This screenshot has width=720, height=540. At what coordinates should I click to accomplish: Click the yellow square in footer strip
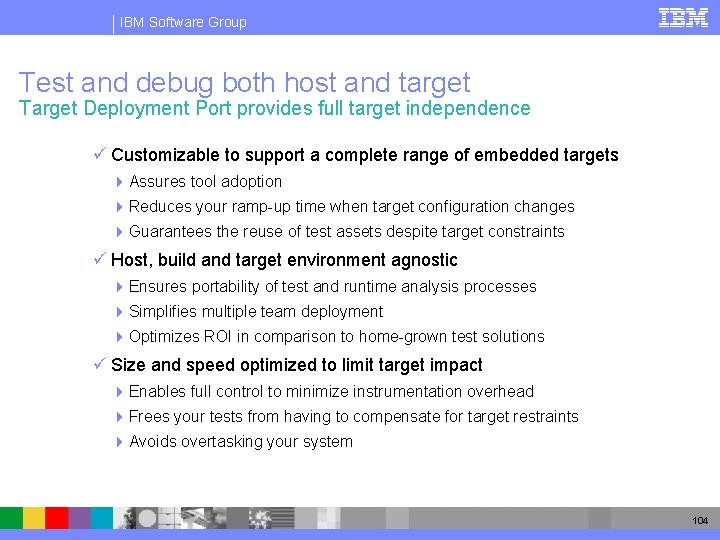click(x=34, y=518)
